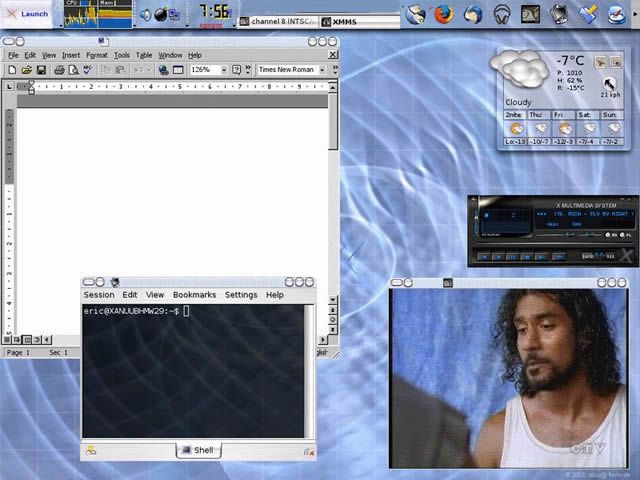The image size is (640, 480).
Task: Open a new session using the Konsole bottom-left icon
Action: click(x=91, y=451)
